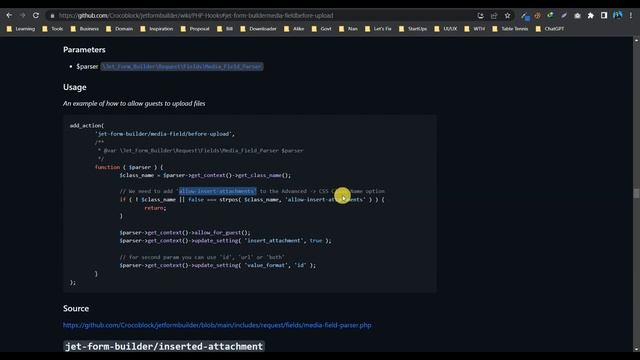Toggle the browser side panel icon
640x360 pixels.
[x=604, y=16]
